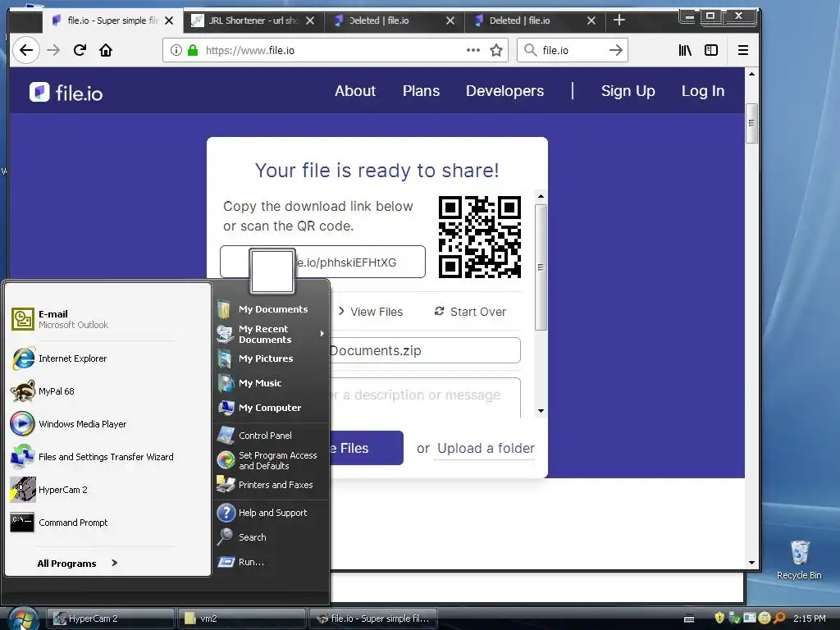Viewport: 840px width, 630px height.
Task: Open Printers and Faxes
Action: [271, 485]
